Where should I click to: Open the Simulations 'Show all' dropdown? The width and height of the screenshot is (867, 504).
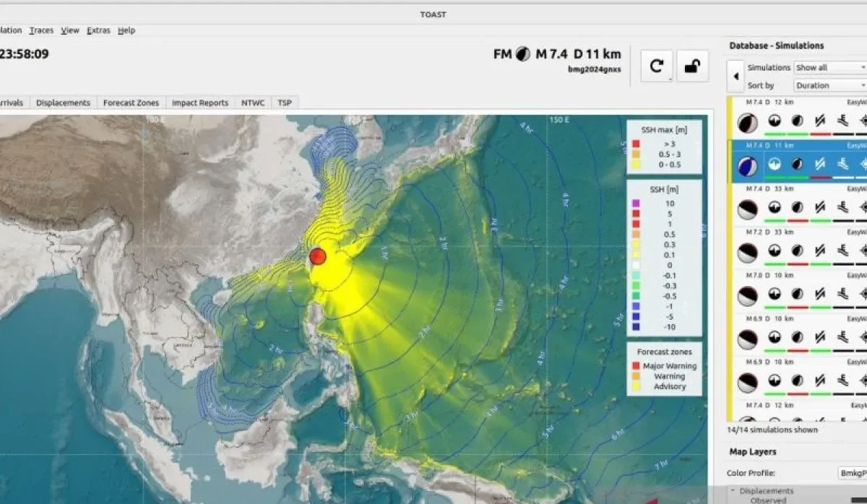click(x=830, y=67)
